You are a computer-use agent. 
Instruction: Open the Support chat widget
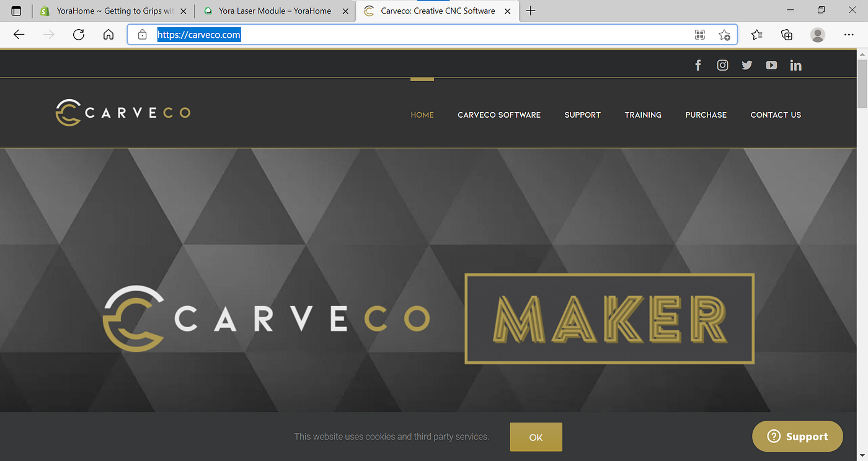tap(797, 436)
